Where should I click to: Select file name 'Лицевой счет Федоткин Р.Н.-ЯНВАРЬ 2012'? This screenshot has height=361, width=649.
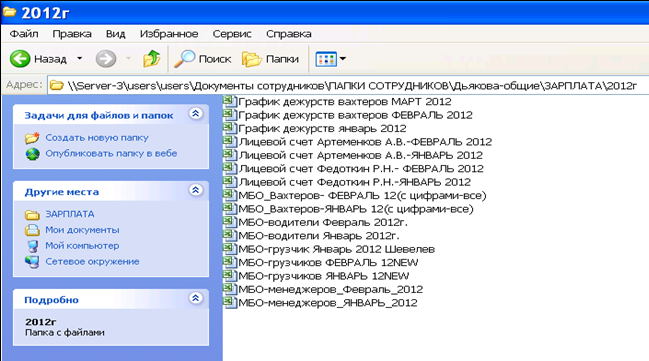[355, 182]
